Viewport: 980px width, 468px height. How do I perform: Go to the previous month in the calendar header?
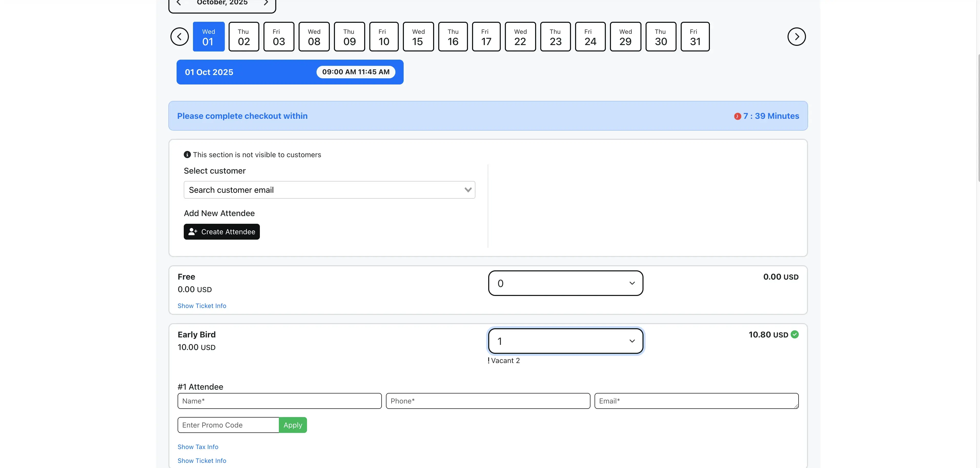[179, 3]
